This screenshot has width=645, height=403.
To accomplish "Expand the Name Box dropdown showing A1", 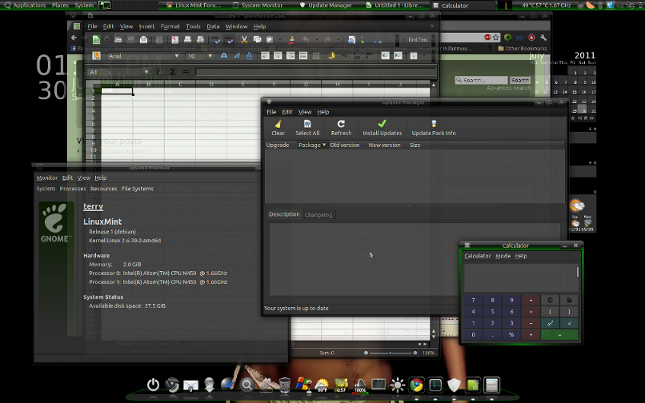I will pyautogui.click(x=146, y=72).
